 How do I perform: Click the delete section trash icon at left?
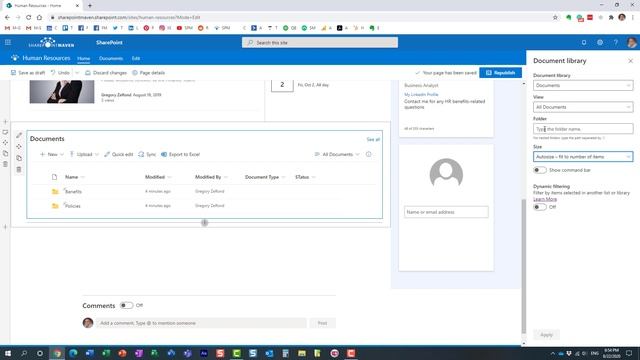5,164
